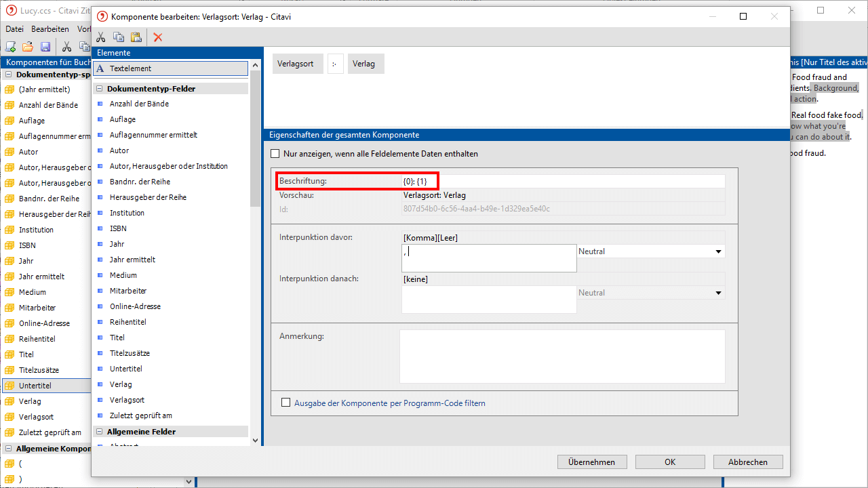The image size is (868, 488).
Task: Check 'Ausgabe der Komponente per Programm-Code filtern' box
Action: click(286, 403)
